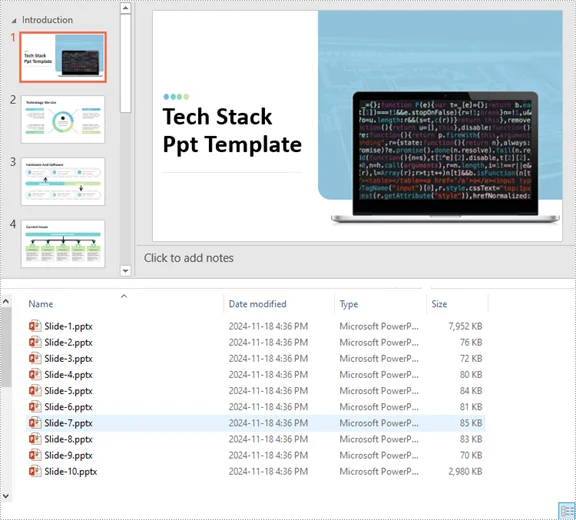The image size is (576, 520).
Task: Select slide 3 thumbnail in panel
Action: (63, 181)
